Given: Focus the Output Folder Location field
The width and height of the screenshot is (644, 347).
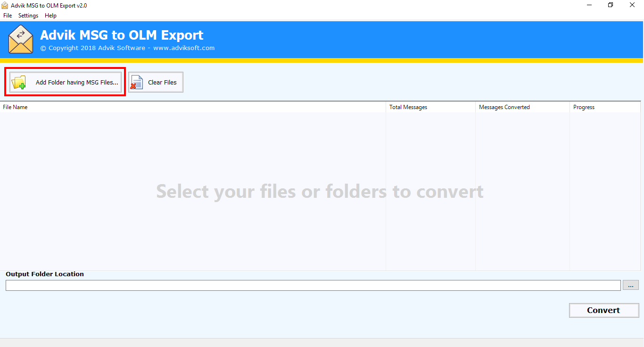Looking at the screenshot, I should coord(313,285).
